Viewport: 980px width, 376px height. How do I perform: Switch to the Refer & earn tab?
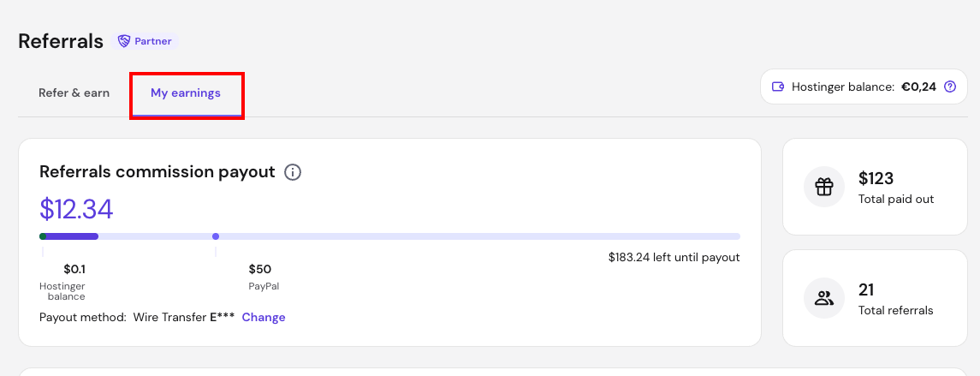pos(74,93)
